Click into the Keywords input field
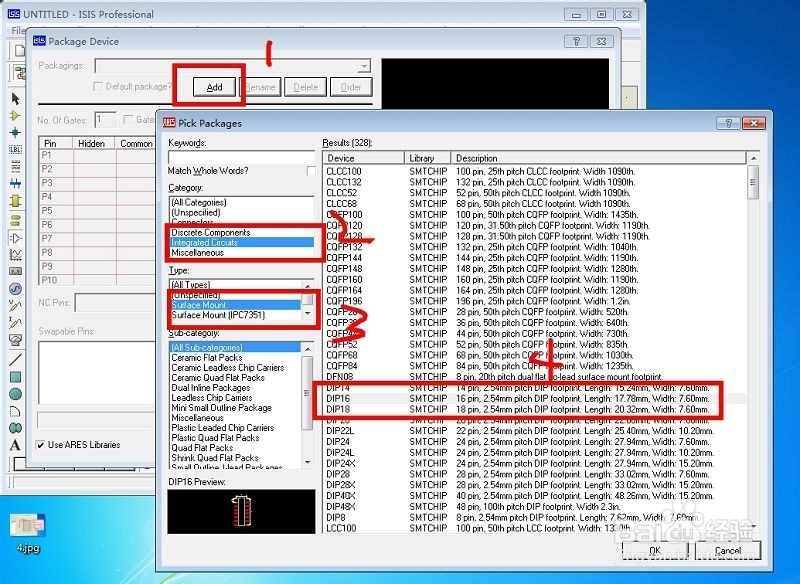This screenshot has width=800, height=584. 241,157
